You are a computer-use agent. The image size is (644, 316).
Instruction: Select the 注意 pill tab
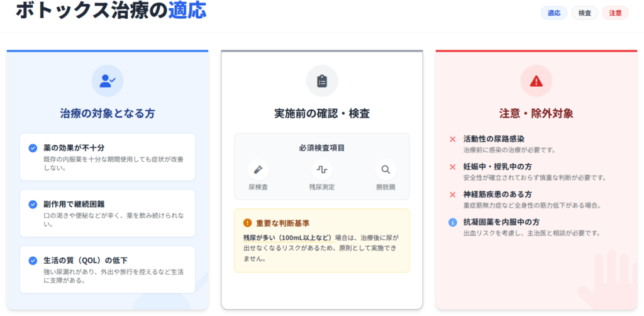615,13
